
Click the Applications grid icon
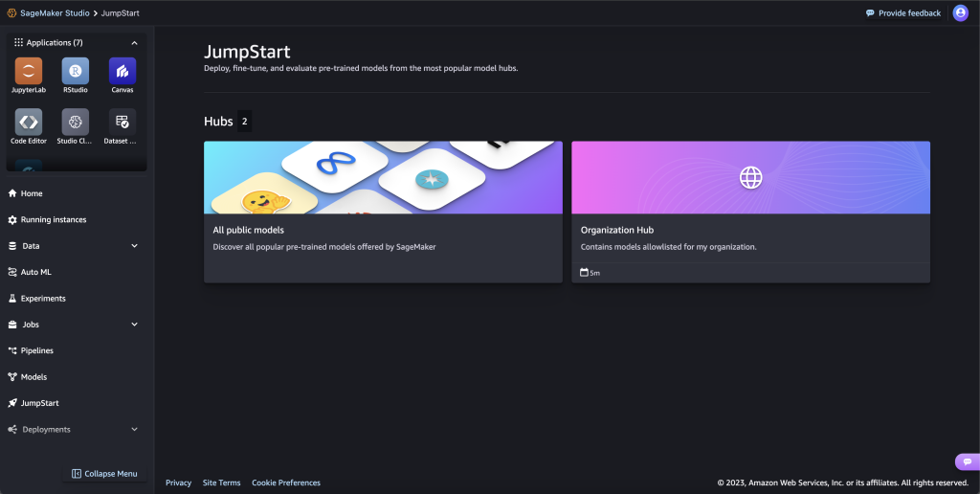pos(19,42)
